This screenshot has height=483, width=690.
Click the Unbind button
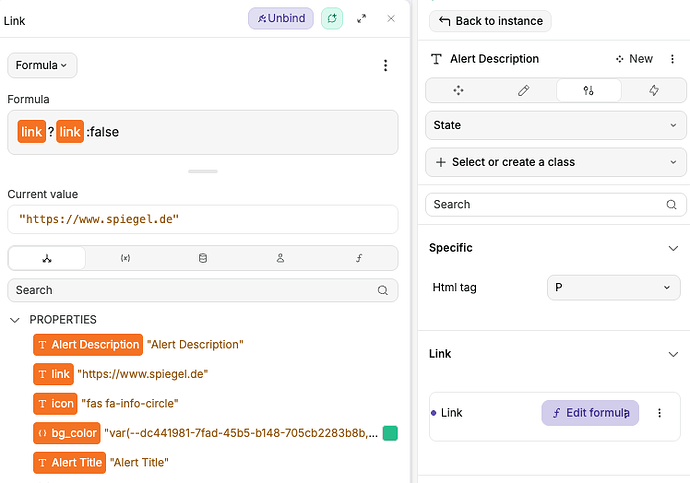pos(281,18)
